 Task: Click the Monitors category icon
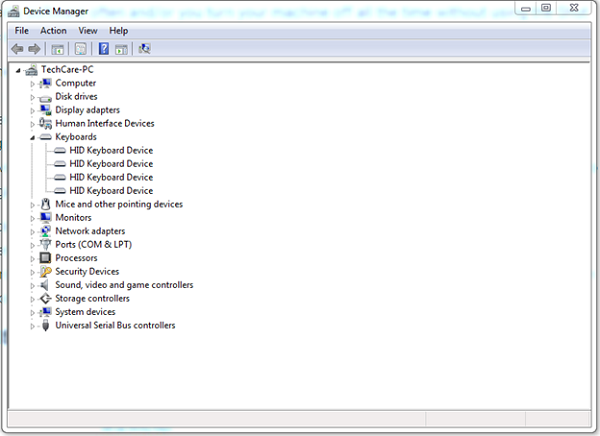click(45, 218)
